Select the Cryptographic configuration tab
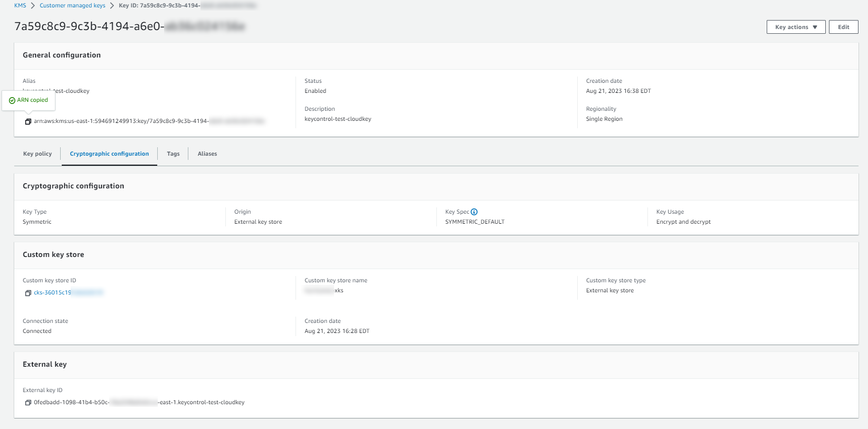 tap(109, 154)
